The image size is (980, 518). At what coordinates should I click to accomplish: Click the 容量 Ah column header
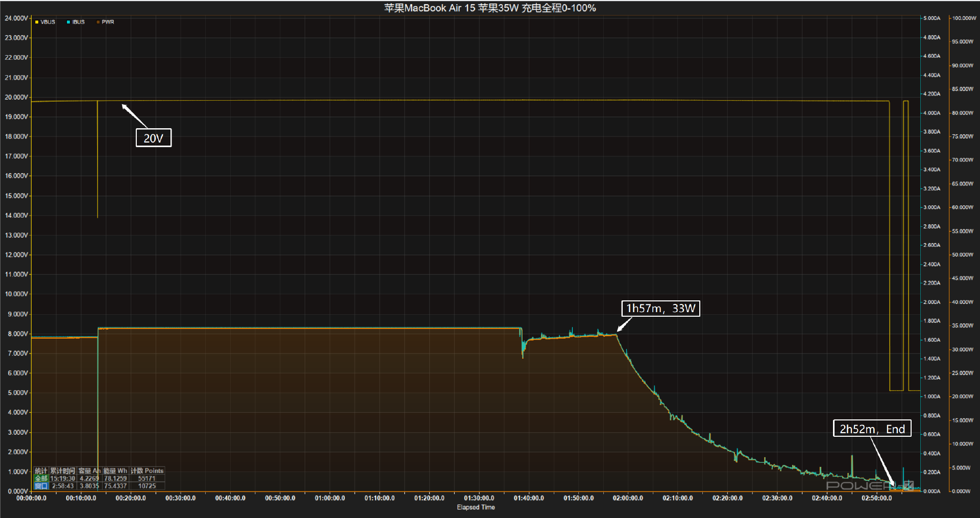(x=89, y=471)
